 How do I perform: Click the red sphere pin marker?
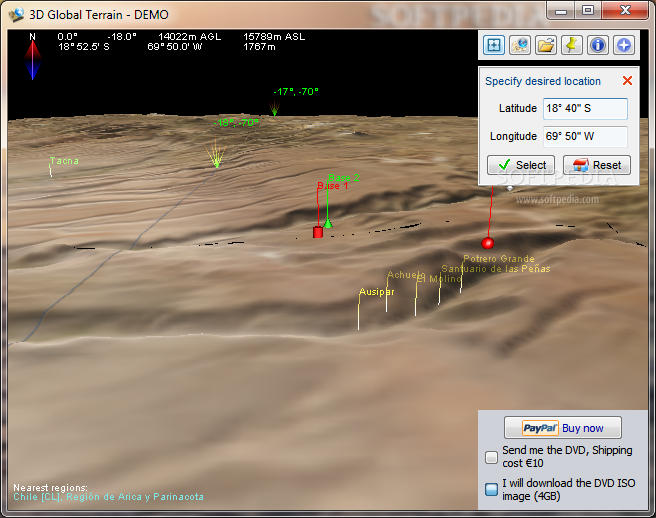[x=487, y=243]
